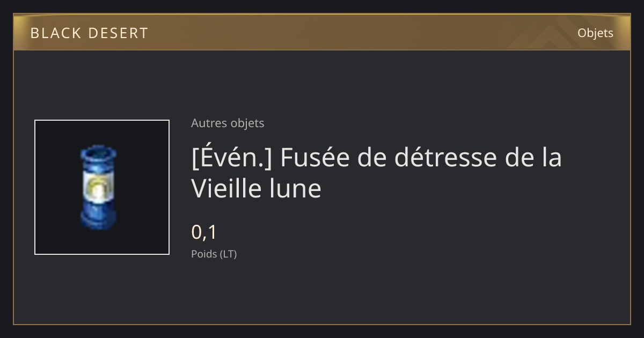Click the Poids (LT) label
The height and width of the screenshot is (338, 644).
coord(214,254)
